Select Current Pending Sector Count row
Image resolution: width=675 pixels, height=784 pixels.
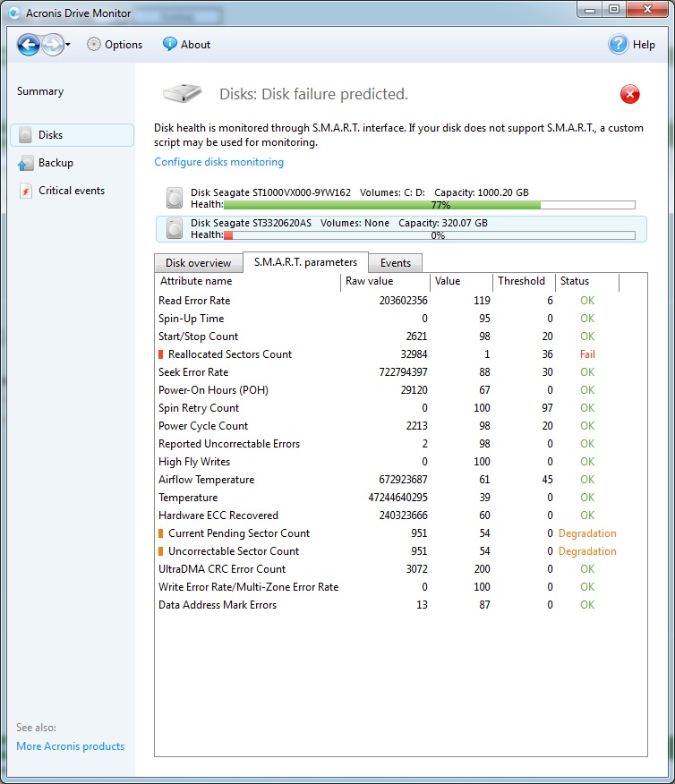click(x=388, y=533)
